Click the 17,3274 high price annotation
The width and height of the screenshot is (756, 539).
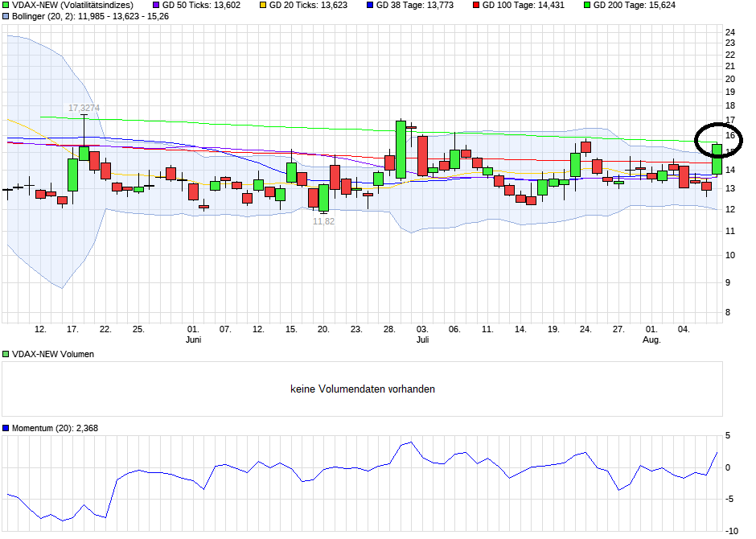[84, 108]
